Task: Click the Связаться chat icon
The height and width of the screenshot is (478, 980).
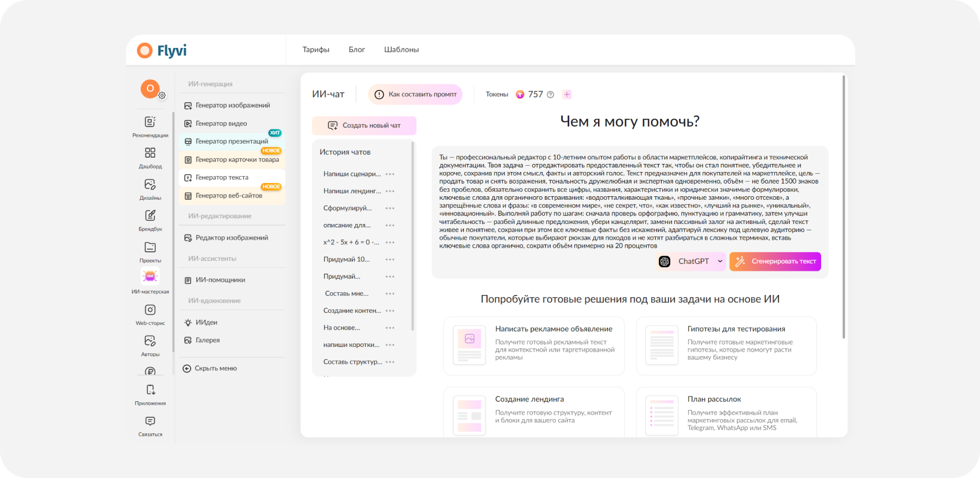Action: click(x=150, y=421)
